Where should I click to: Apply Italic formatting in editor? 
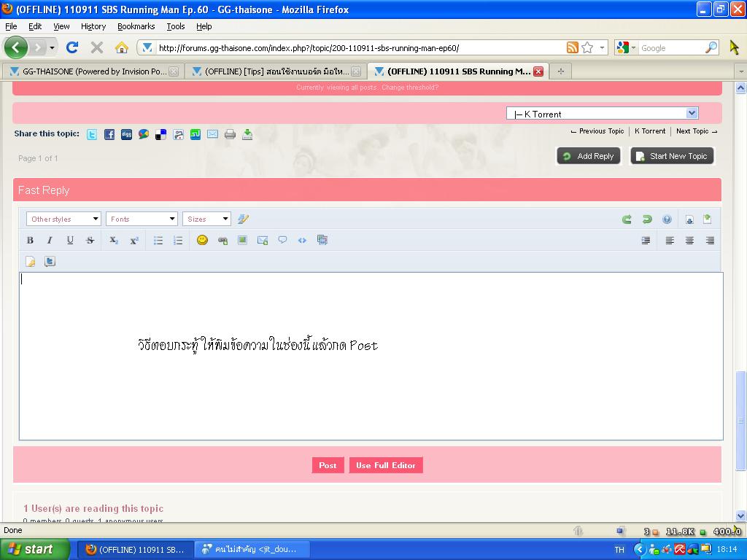50,241
